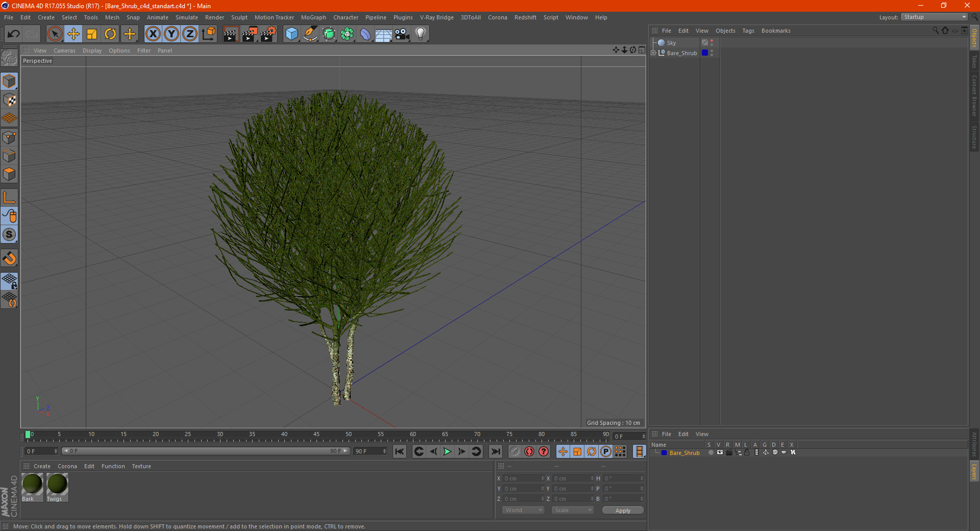Open the viewport Display menu
Image resolution: width=980 pixels, height=531 pixels.
pos(92,51)
